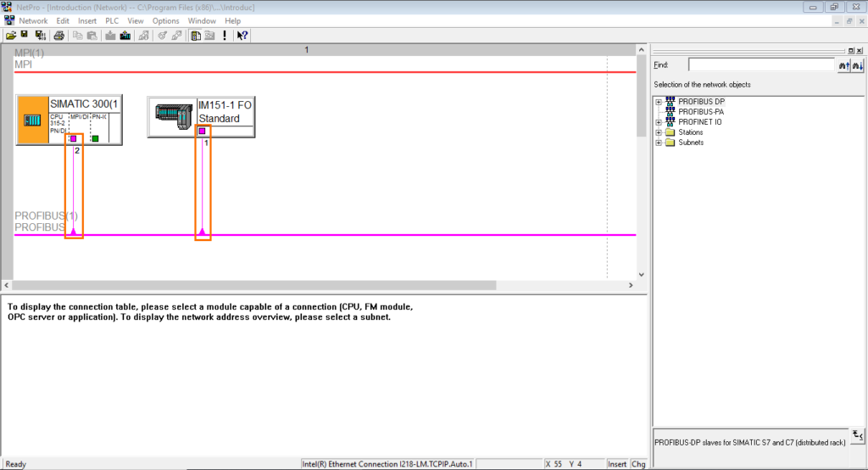
Task: Select the red MPI(1) subnet line
Action: [325, 72]
